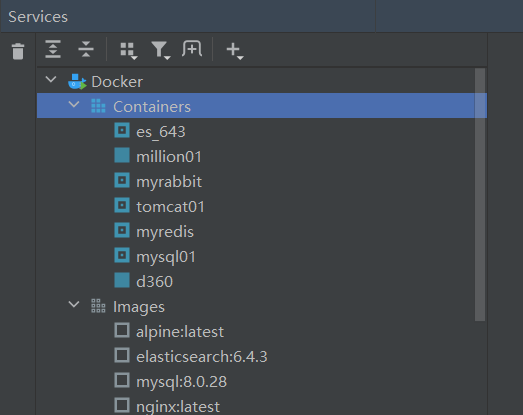Image resolution: width=523 pixels, height=415 pixels.
Task: Select the d360 container
Action: [154, 282]
